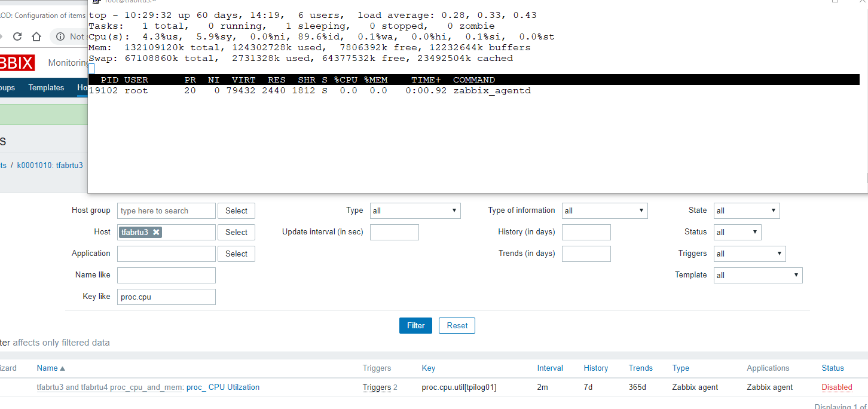
Task: Click the Disabled status link
Action: click(837, 387)
